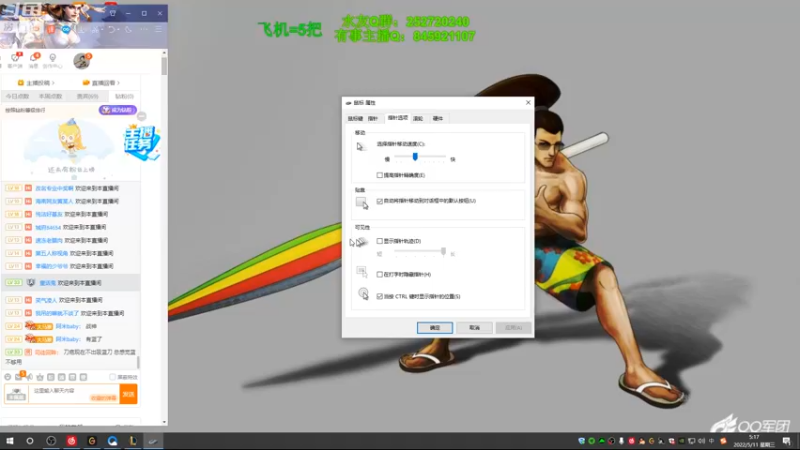Open the hamburger menu in streaming header

(159, 29)
